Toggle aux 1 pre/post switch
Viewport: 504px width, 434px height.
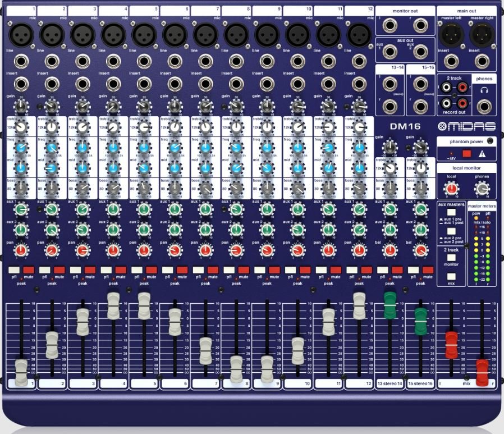click(451, 212)
